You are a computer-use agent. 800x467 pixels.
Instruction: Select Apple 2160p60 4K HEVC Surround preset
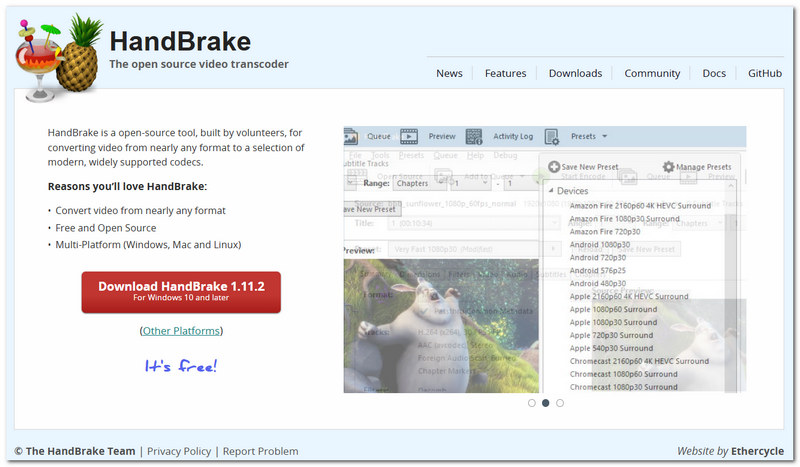pos(629,297)
